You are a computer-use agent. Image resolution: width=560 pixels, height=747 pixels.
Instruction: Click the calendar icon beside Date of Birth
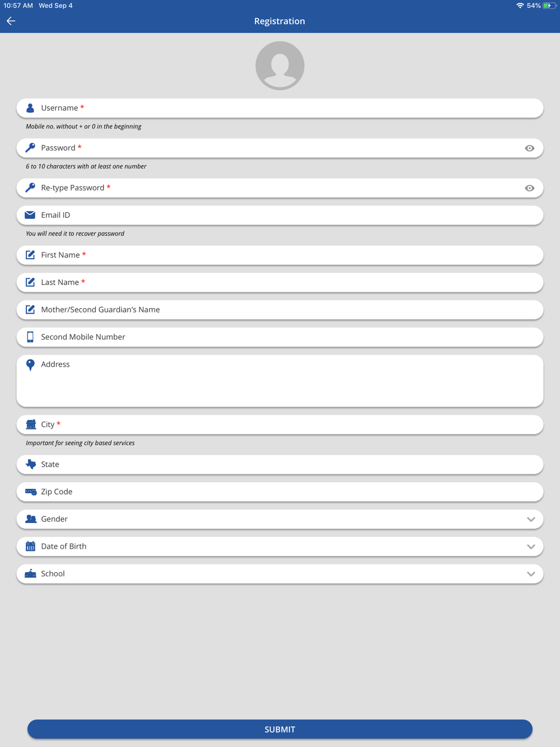pos(30,547)
